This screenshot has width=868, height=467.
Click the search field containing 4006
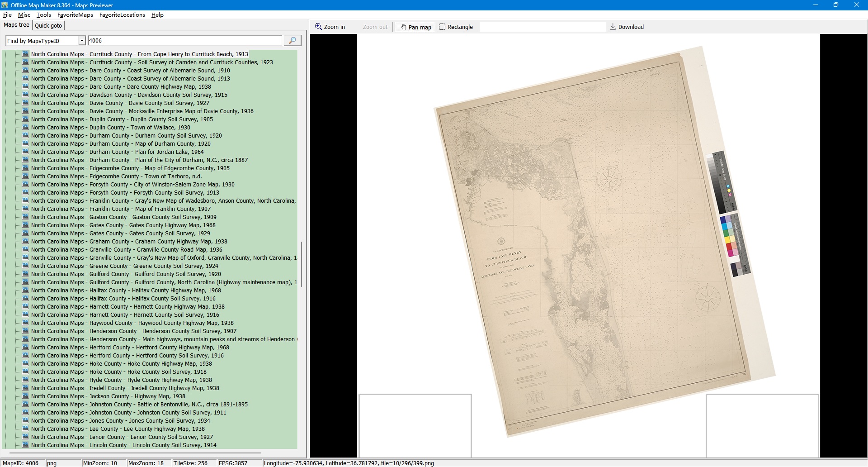pyautogui.click(x=184, y=41)
